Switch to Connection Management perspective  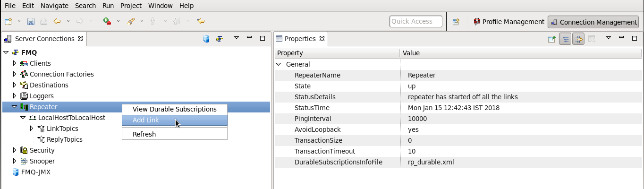(x=593, y=22)
